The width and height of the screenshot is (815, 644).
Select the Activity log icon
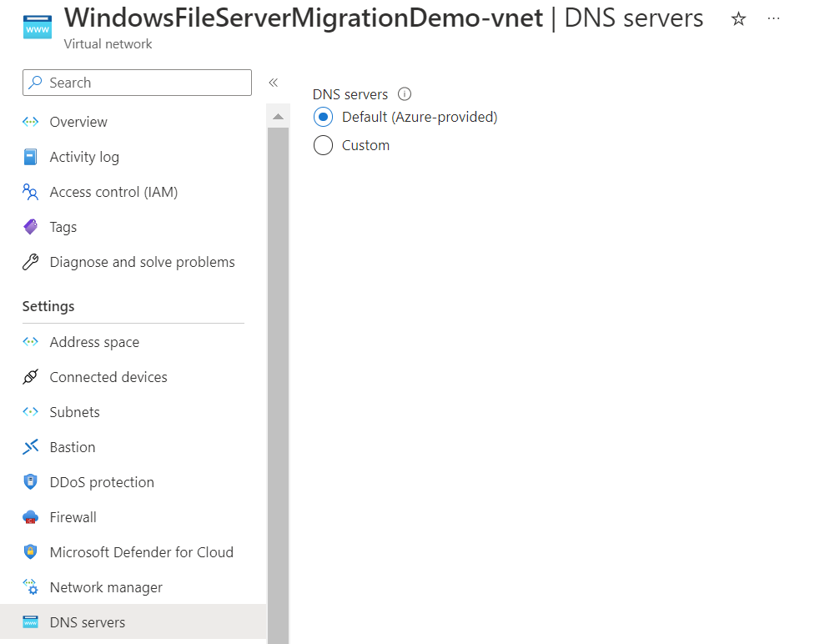pyautogui.click(x=30, y=157)
